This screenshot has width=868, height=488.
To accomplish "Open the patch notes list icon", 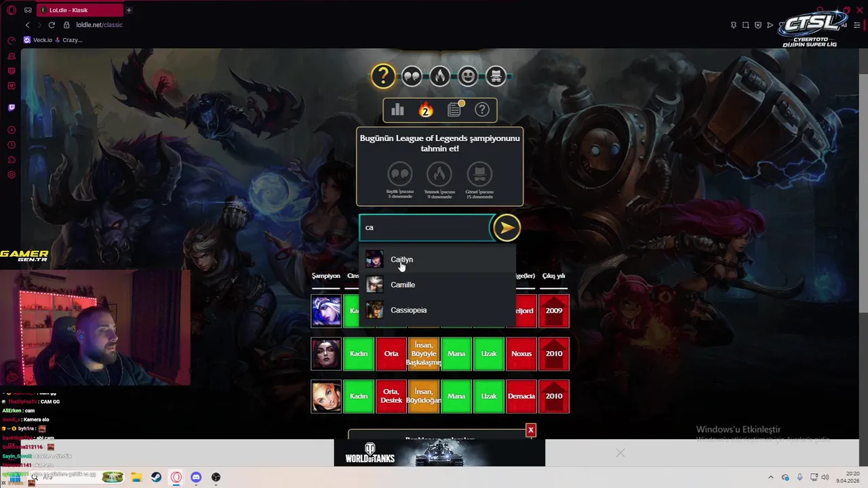I will pos(454,110).
